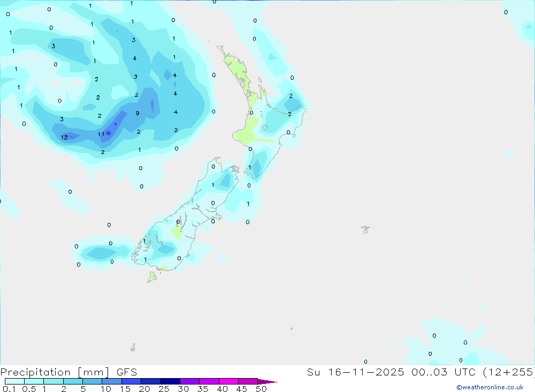Select the legend swatch between 15 and 20
This screenshot has height=392, width=535.
coord(132,381)
